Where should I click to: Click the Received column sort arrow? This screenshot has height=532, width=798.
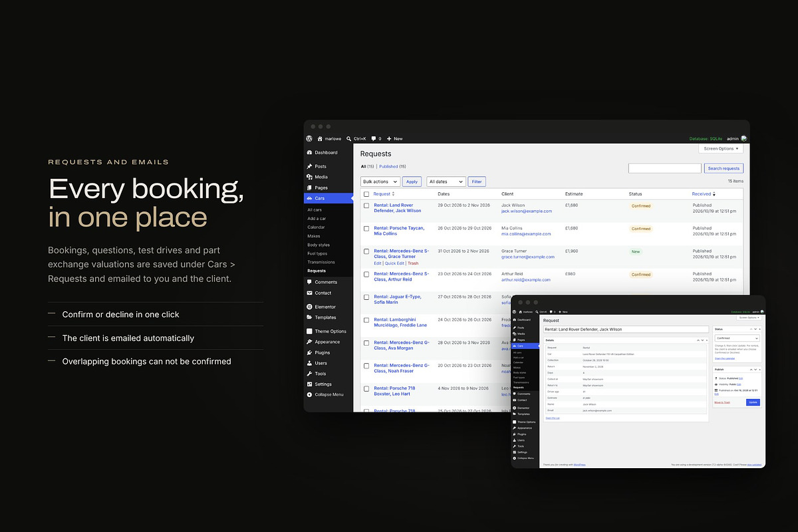click(714, 194)
